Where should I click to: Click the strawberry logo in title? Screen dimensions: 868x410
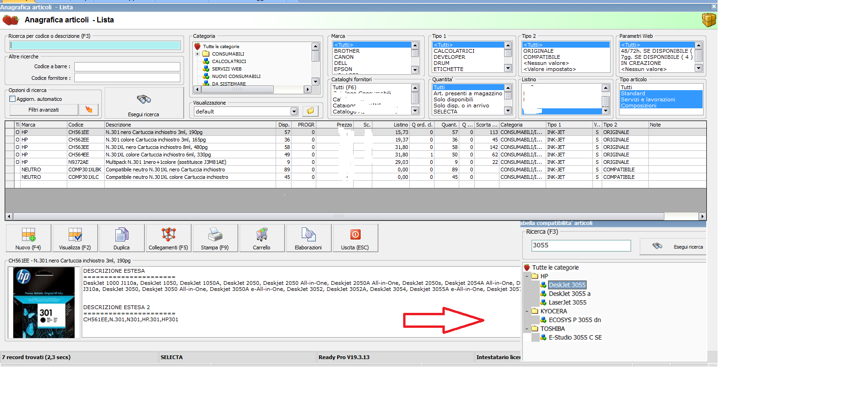(x=11, y=20)
